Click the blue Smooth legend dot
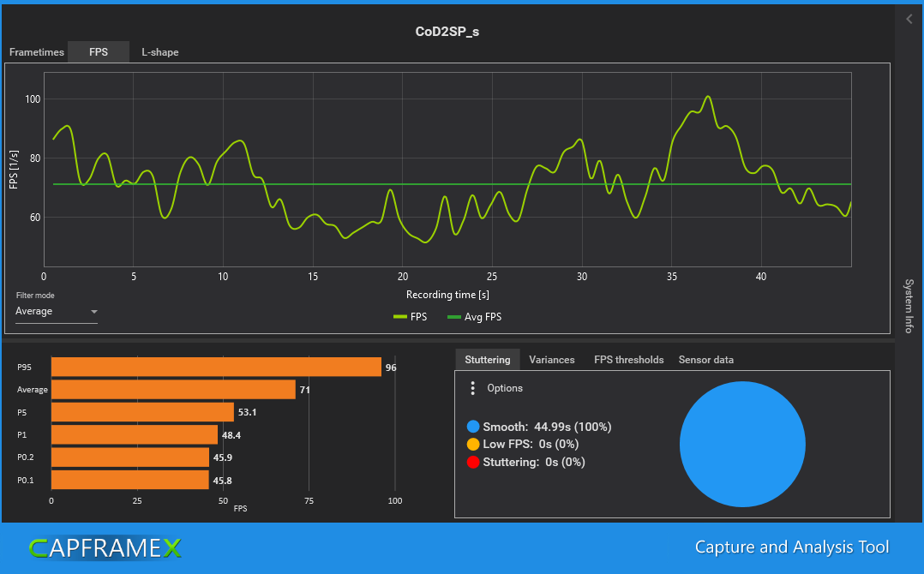The height and width of the screenshot is (574, 924). tap(473, 427)
